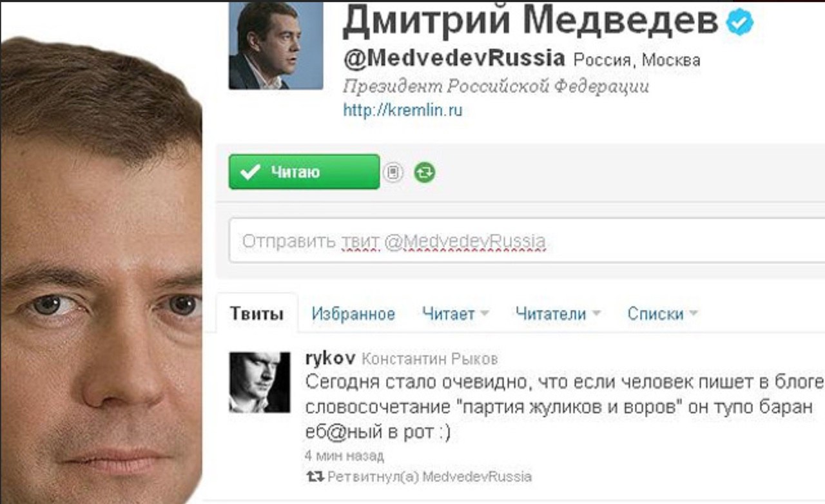Open the mobile notifications phone icon

click(393, 172)
